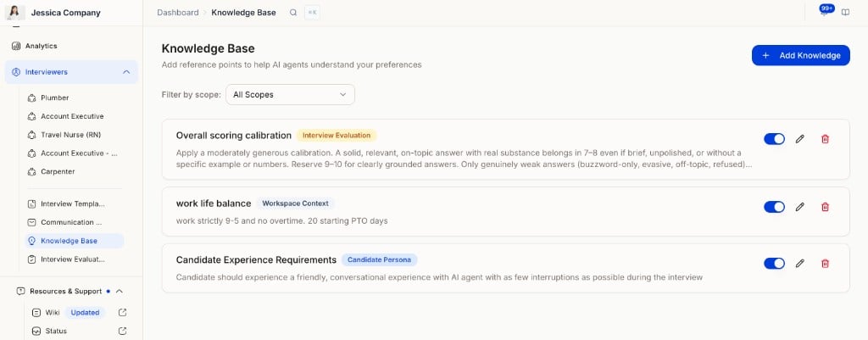Click the Knowledge Base lightbulb icon
The height and width of the screenshot is (340, 868).
coord(31,241)
